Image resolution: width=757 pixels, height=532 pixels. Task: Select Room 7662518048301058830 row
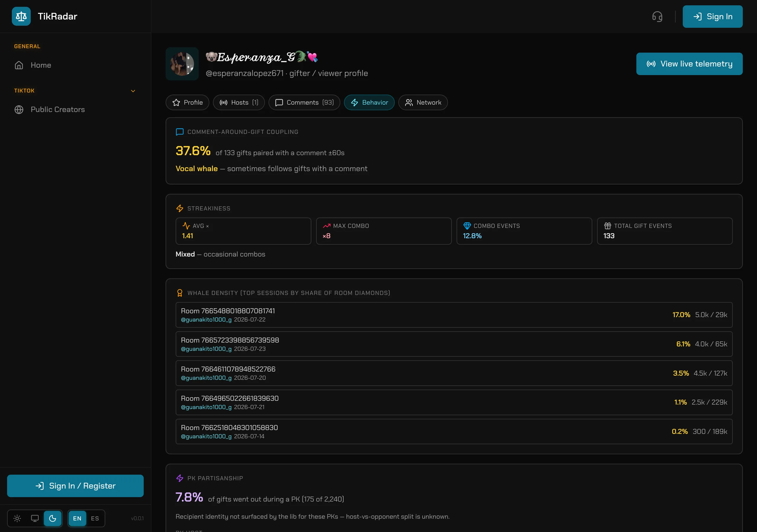(x=454, y=432)
